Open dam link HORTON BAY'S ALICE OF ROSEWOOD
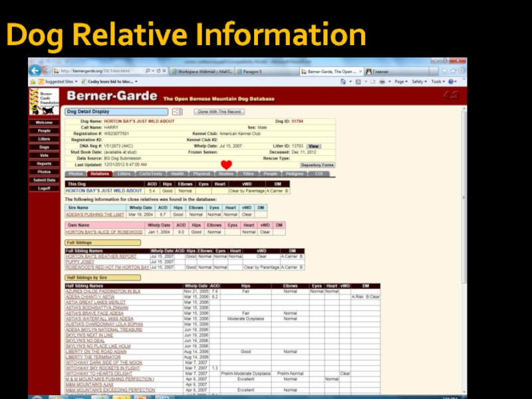The width and height of the screenshot is (532, 399). pos(104,232)
